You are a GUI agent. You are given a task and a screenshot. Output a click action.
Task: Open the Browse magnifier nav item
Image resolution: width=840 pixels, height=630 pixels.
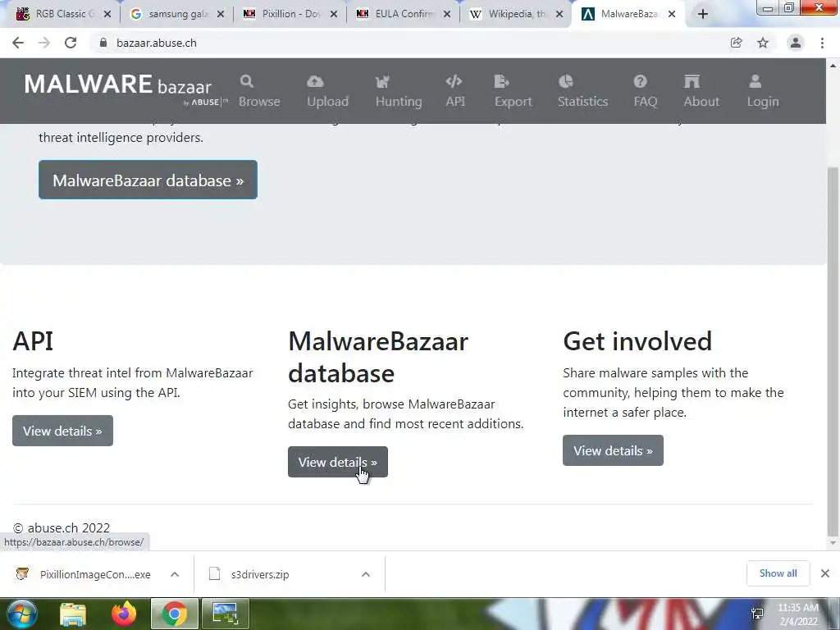(259, 91)
